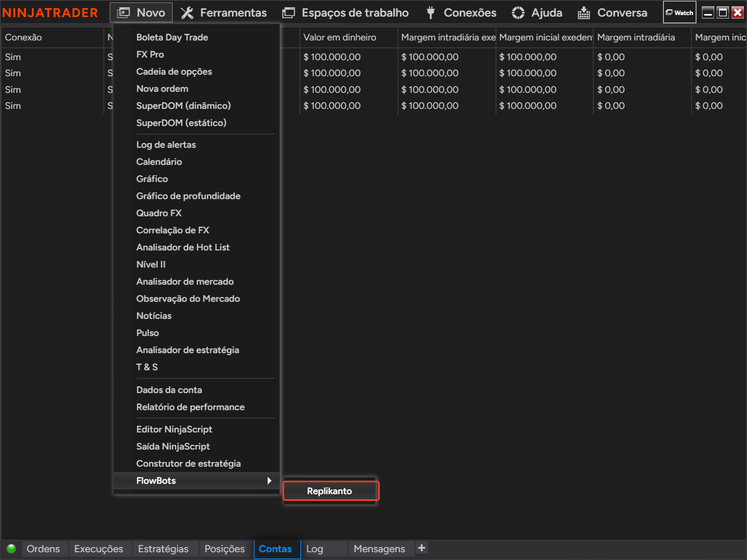Click the Margem intradiária column header

(642, 37)
